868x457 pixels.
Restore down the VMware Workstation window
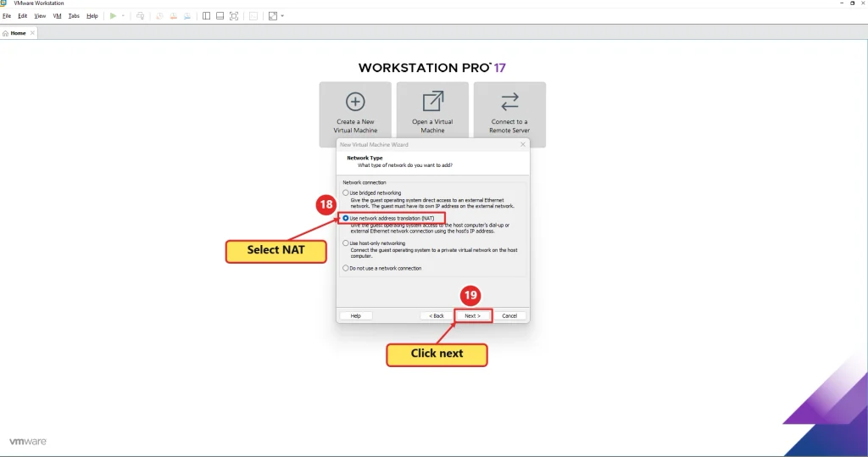(x=853, y=3)
